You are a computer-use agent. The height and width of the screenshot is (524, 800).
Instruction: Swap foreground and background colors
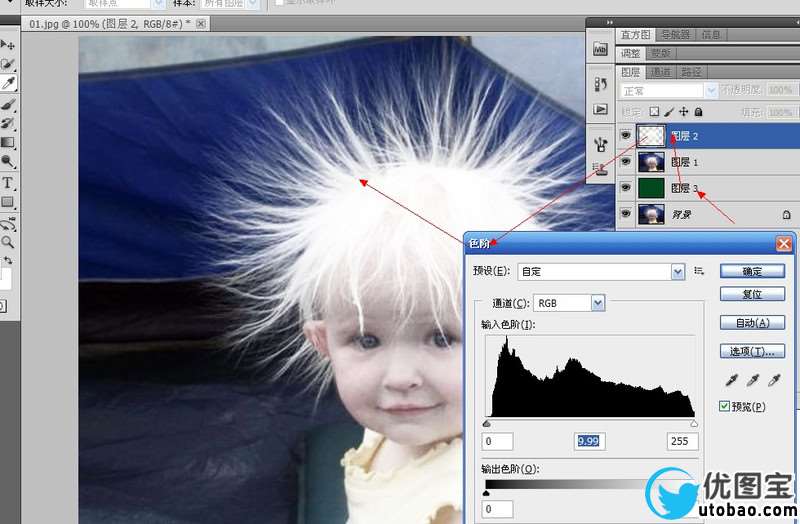[8, 260]
